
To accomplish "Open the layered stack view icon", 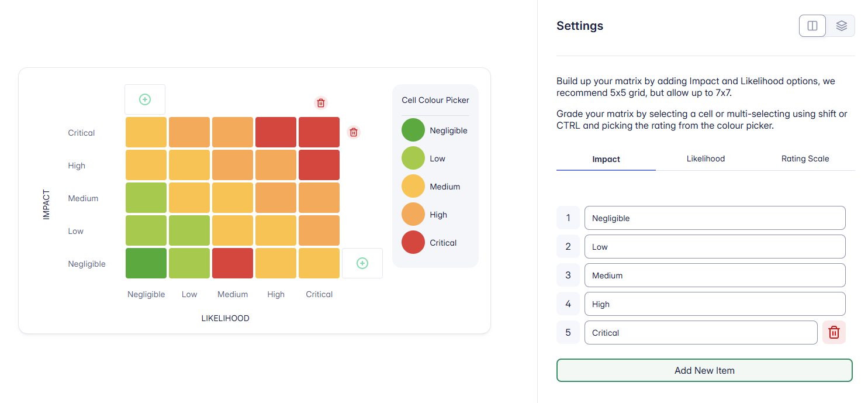I will click(x=841, y=26).
